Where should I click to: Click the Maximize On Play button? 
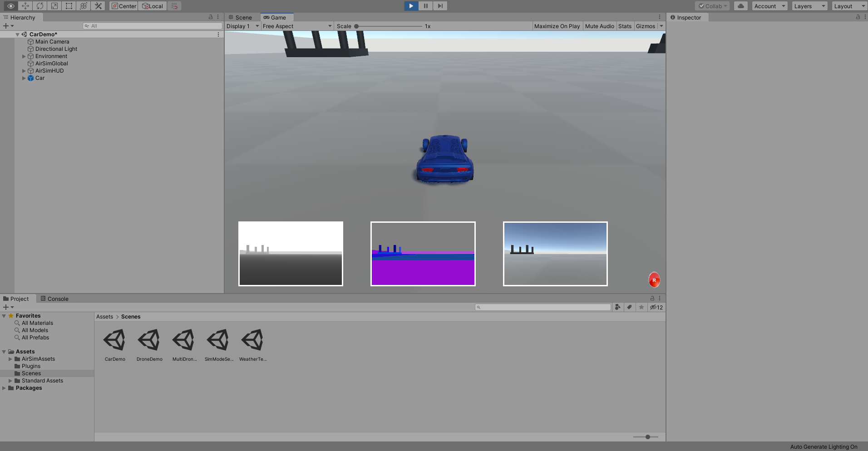557,26
